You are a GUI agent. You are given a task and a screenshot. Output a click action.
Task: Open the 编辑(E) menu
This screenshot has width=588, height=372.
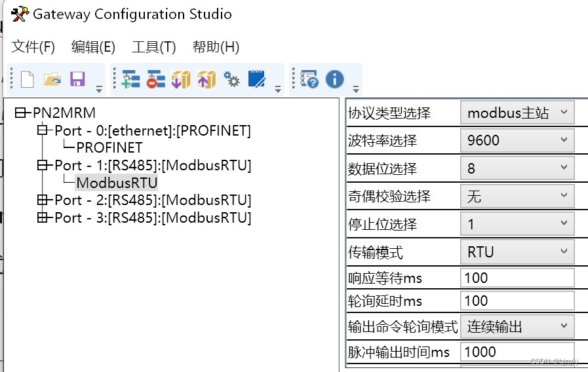pos(93,47)
